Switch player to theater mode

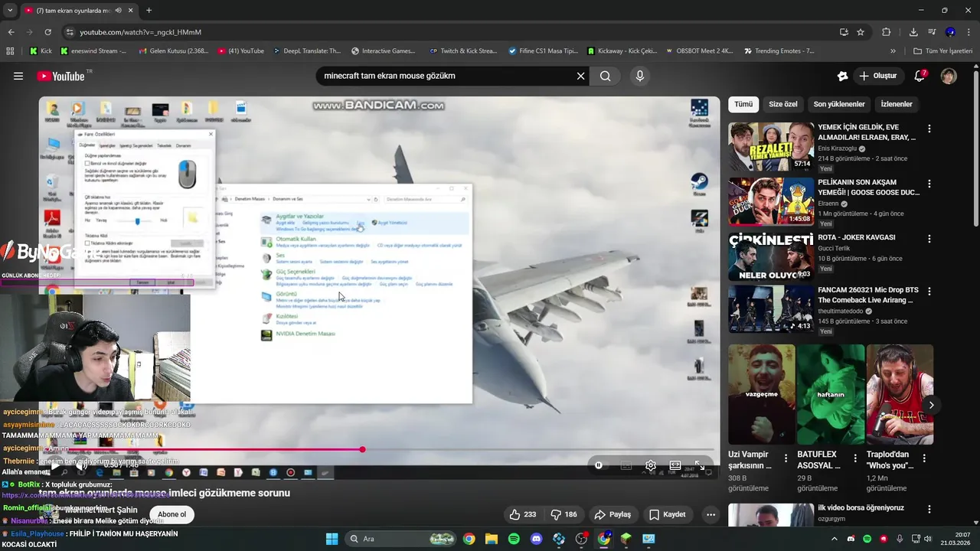(675, 465)
